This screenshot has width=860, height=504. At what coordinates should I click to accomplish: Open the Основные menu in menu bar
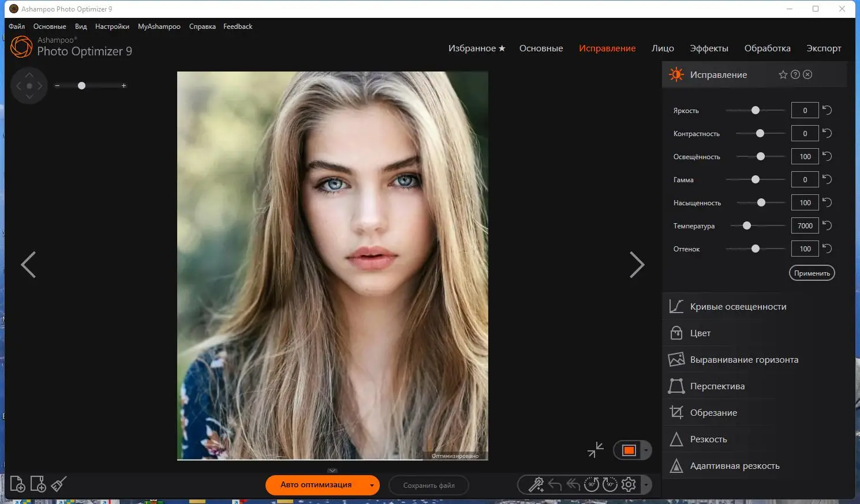pos(50,27)
